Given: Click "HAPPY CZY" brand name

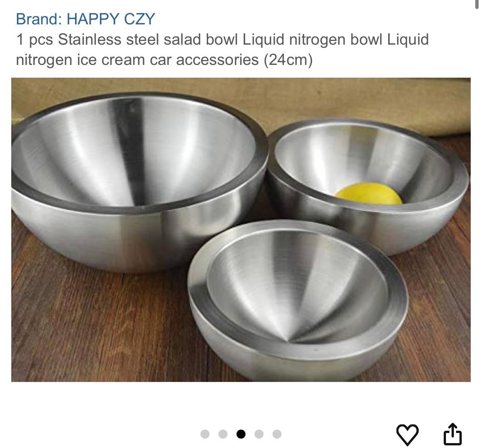Looking at the screenshot, I should pos(111,19).
